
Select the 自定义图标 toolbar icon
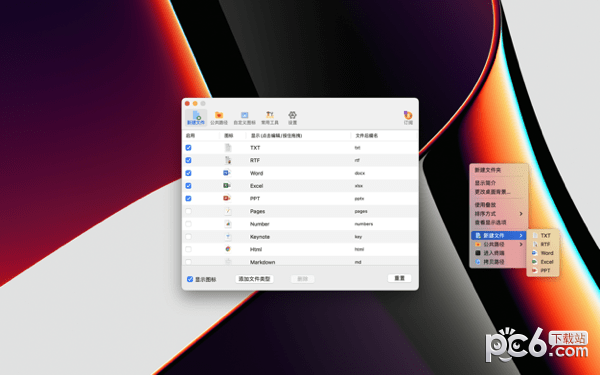245,117
